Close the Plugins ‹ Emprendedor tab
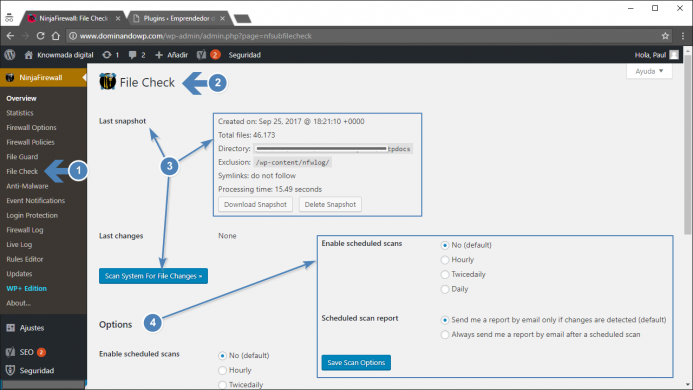 point(222,18)
